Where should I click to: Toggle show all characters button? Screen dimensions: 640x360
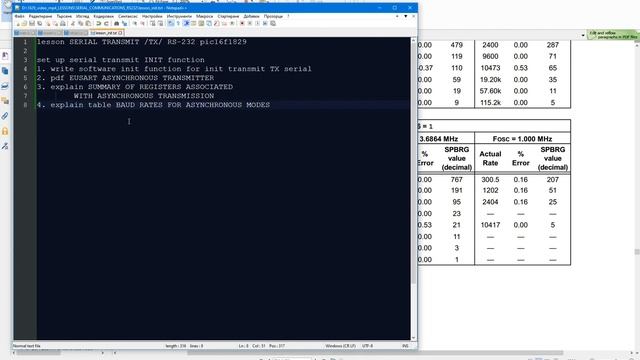click(x=178, y=24)
